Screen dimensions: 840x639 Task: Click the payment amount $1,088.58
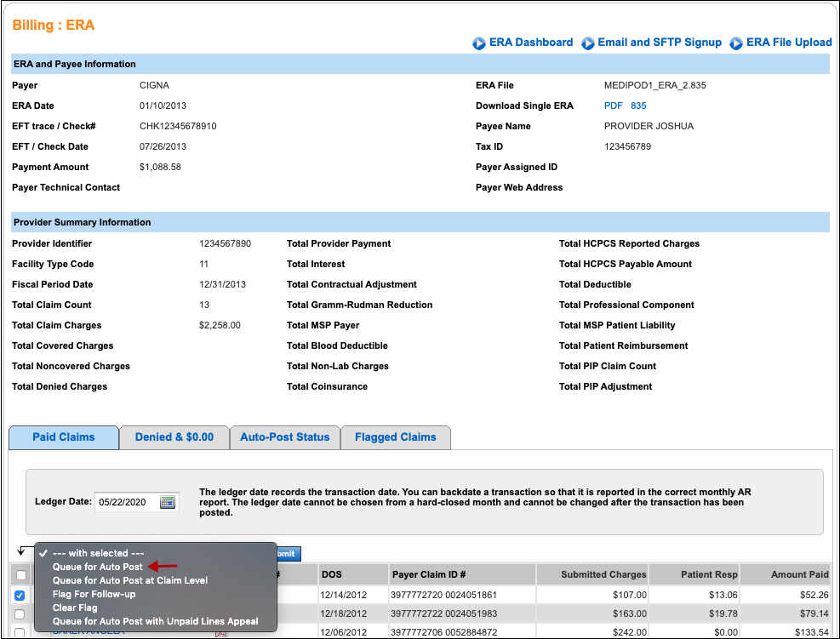160,167
